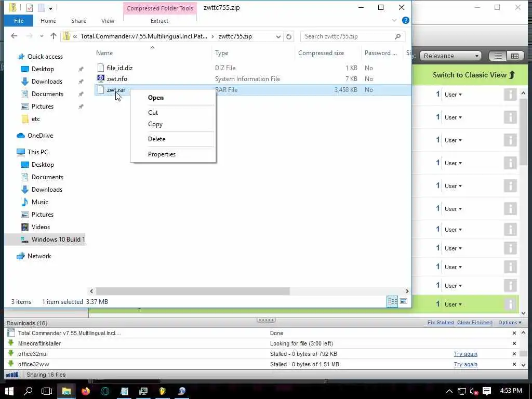Open Network in navigation pane
Viewport: 532px width, 399px height.
pos(39,256)
